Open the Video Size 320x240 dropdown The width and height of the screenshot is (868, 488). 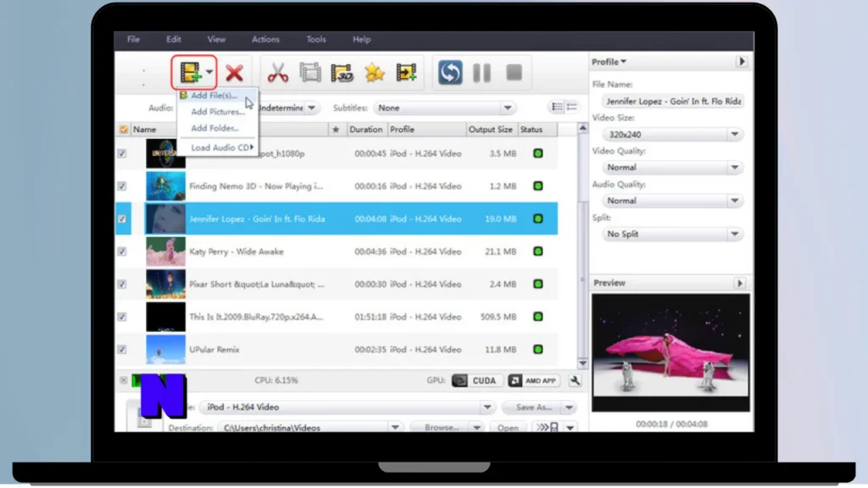672,135
